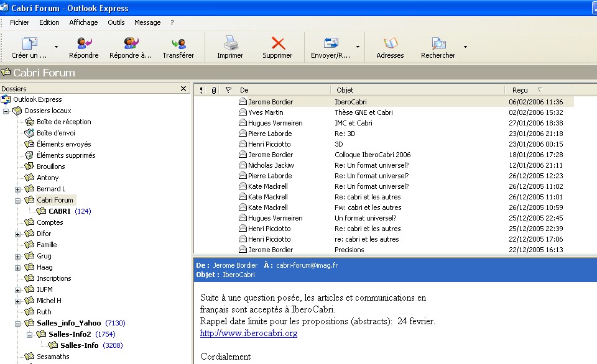Expand the Difor folder
This screenshot has width=597, height=364.
(x=17, y=234)
